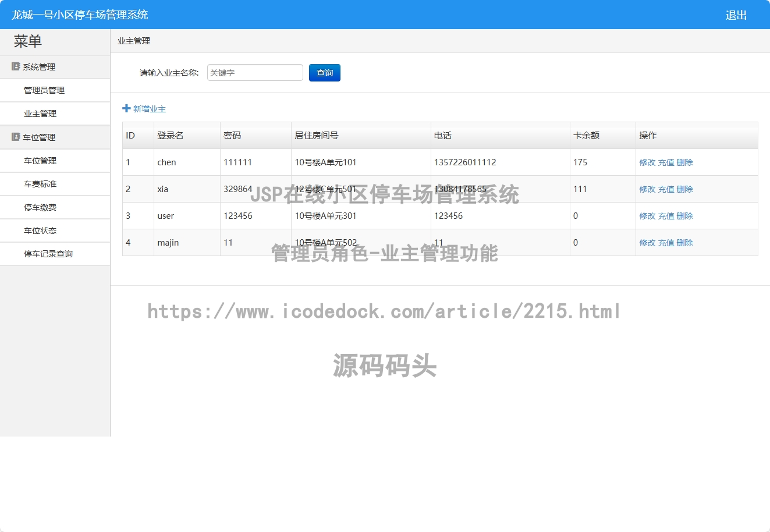
Task: Open the 车位管理 submenu item
Action: pyautogui.click(x=40, y=161)
